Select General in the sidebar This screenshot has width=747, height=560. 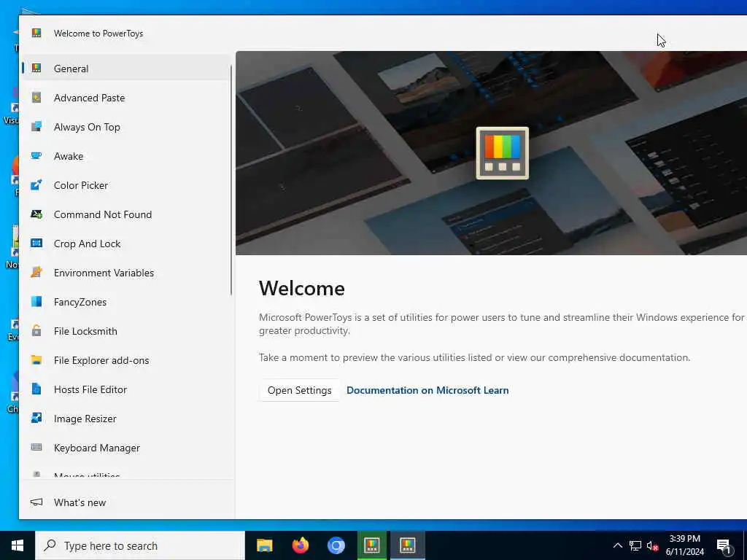click(127, 68)
